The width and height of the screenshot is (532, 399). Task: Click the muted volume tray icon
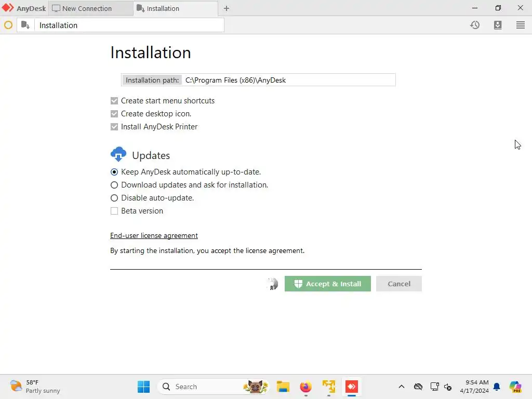point(448,387)
